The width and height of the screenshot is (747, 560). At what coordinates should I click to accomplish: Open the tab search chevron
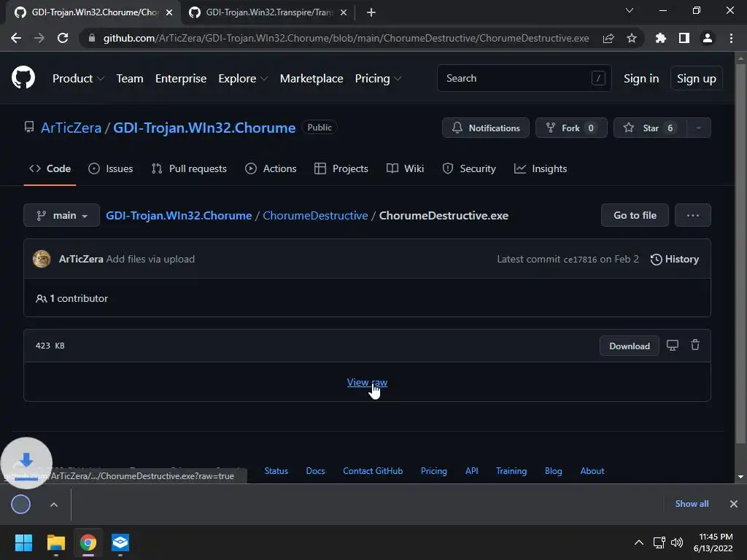630,10
